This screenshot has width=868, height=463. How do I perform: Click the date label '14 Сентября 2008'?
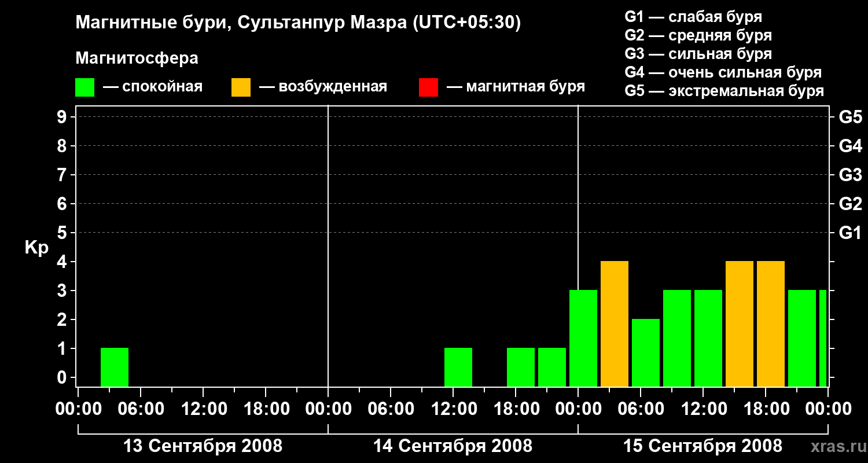point(453,446)
